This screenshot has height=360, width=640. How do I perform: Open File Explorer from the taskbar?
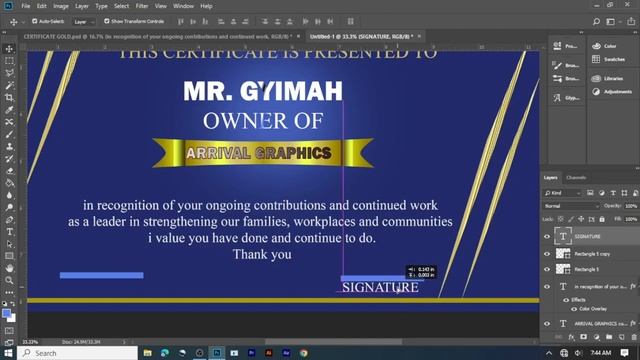point(148,353)
